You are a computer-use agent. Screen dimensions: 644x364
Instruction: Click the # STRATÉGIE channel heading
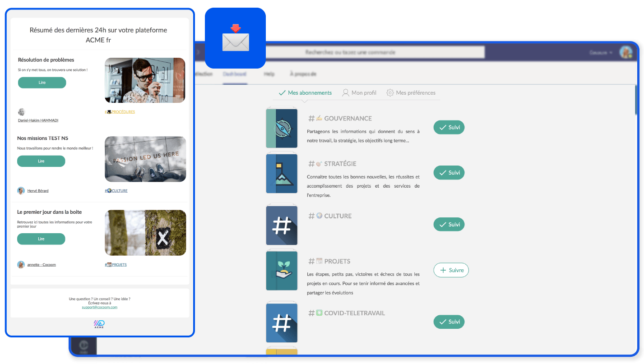(332, 164)
